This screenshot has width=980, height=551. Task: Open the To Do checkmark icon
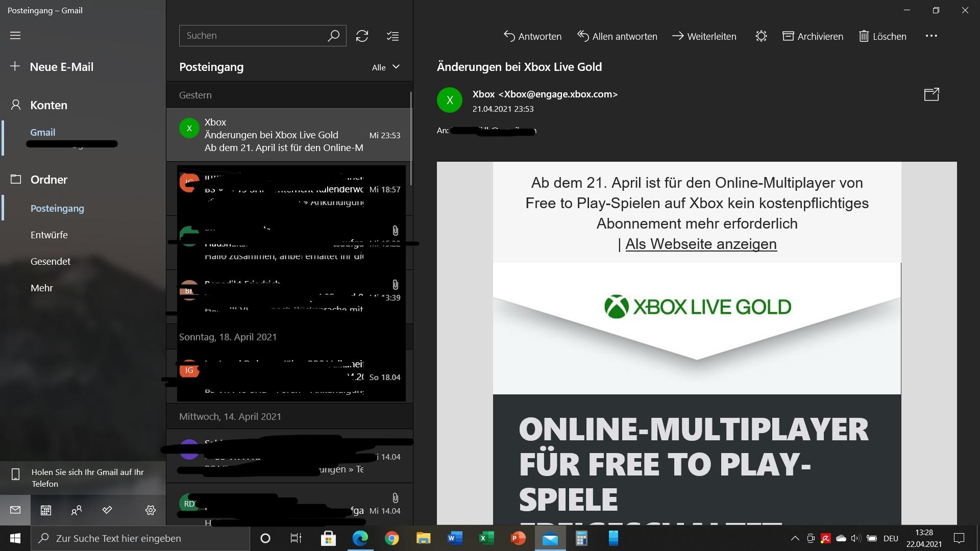pos(107,510)
